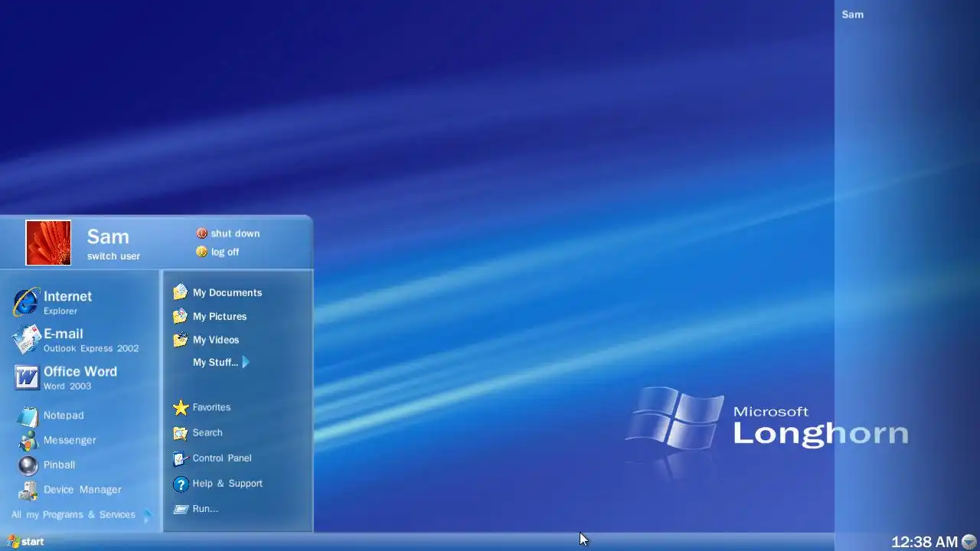This screenshot has height=551, width=980.
Task: Click the Windows flag on start button
Action: click(13, 541)
